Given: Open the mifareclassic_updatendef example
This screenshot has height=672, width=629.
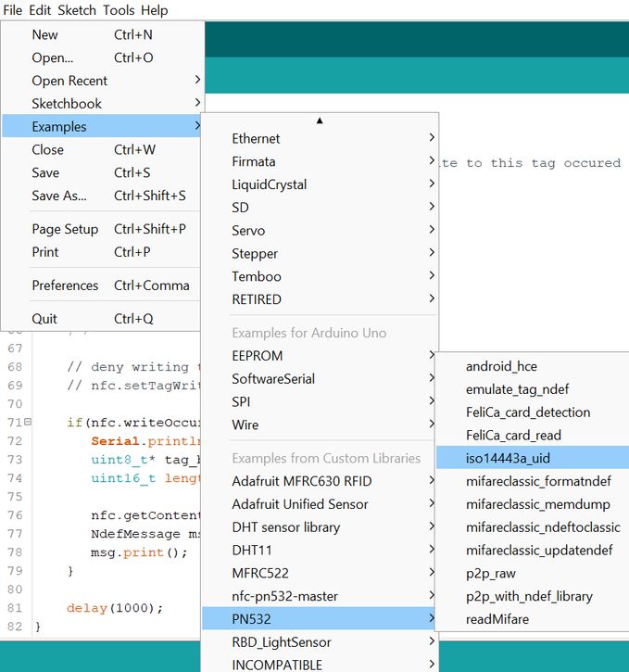Looking at the screenshot, I should [533, 551].
